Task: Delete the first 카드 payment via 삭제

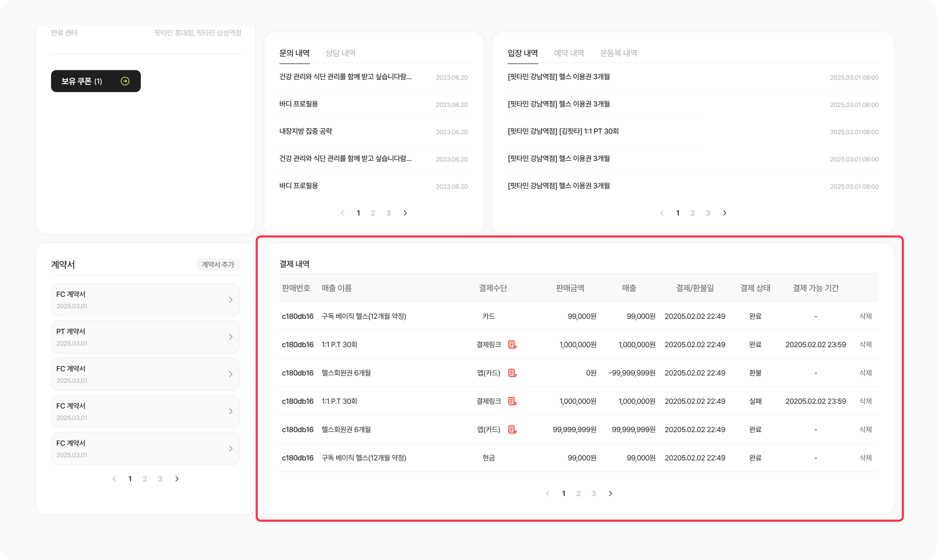Action: tap(865, 316)
